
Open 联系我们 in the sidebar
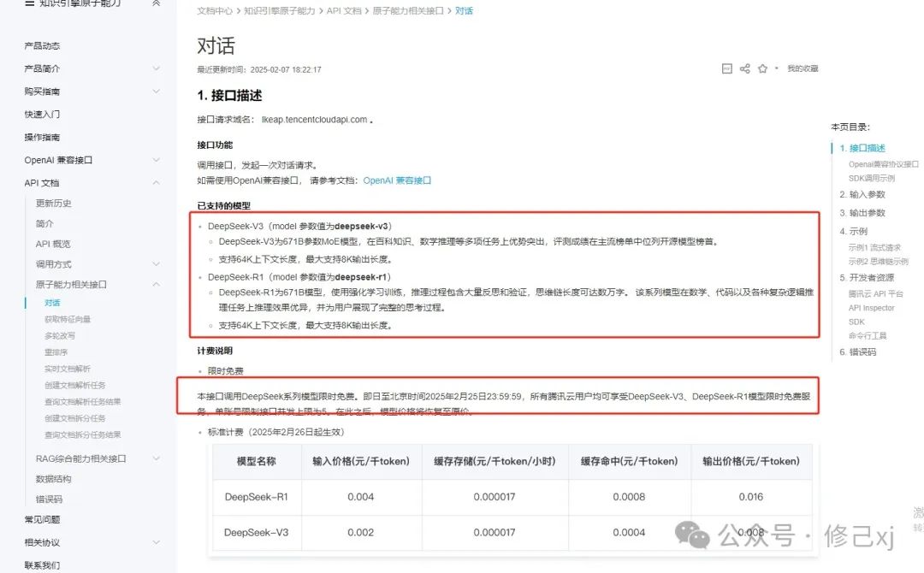pos(42,565)
